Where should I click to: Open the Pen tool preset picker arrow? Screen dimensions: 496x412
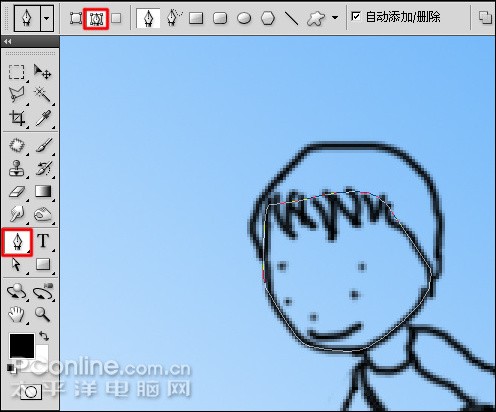(x=47, y=18)
